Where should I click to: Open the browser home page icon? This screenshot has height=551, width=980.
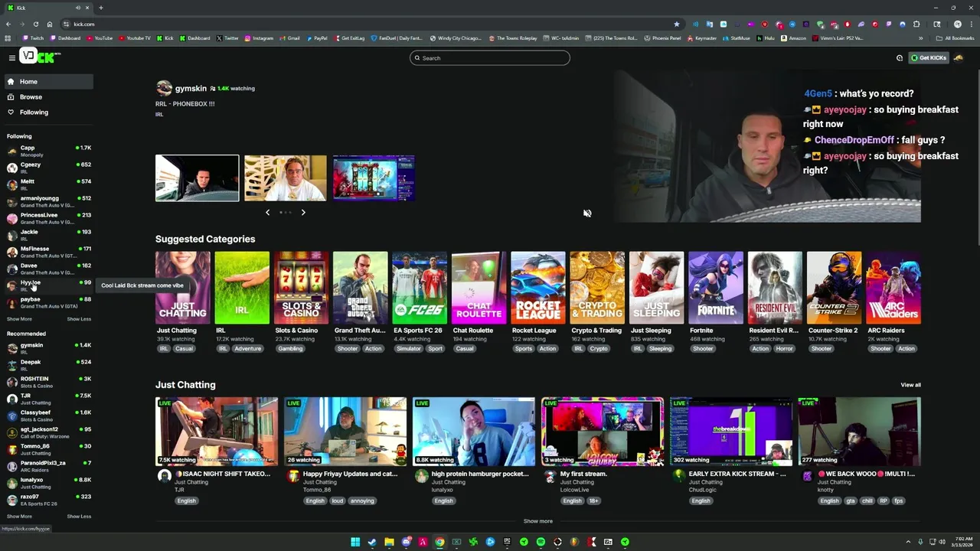tap(50, 24)
